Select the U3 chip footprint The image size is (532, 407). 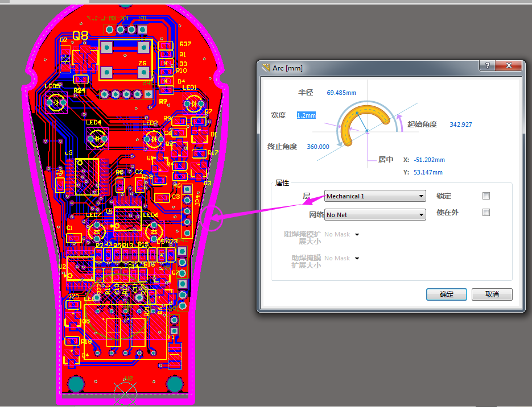[83, 177]
